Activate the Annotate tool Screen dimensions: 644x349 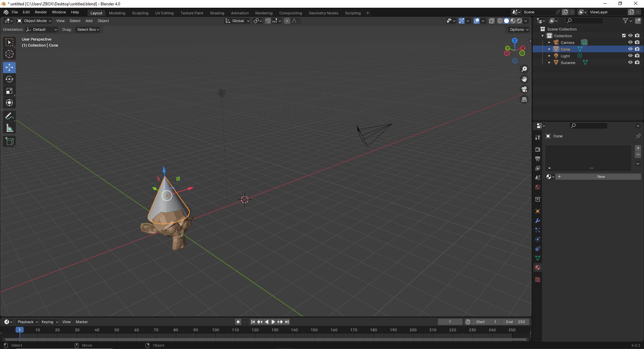point(9,116)
